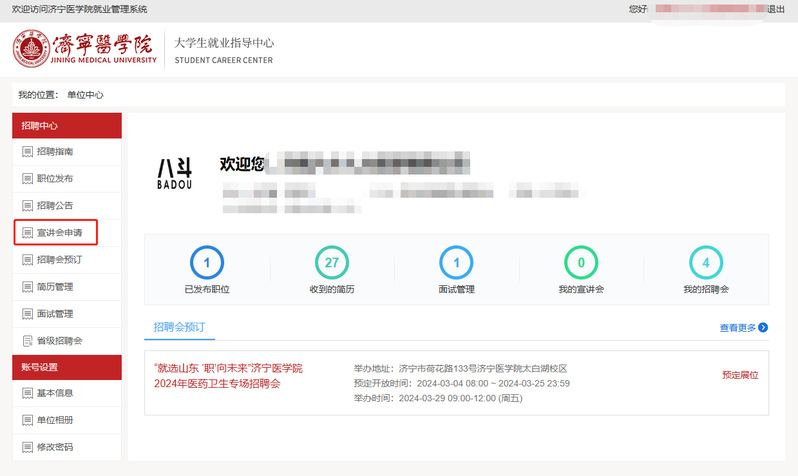Click the 招聘公告 sidebar icon
This screenshot has height=476, width=798.
[27, 206]
